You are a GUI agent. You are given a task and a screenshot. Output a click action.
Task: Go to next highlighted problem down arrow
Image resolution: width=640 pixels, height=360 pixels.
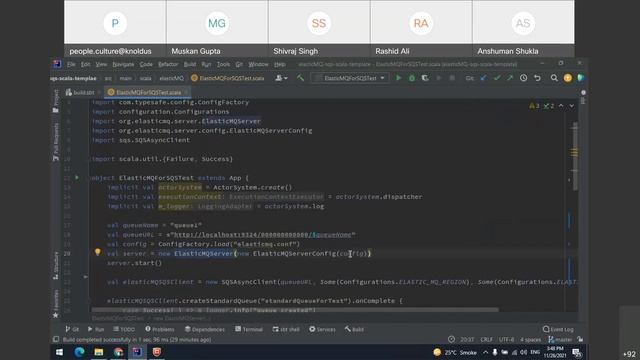(571, 106)
